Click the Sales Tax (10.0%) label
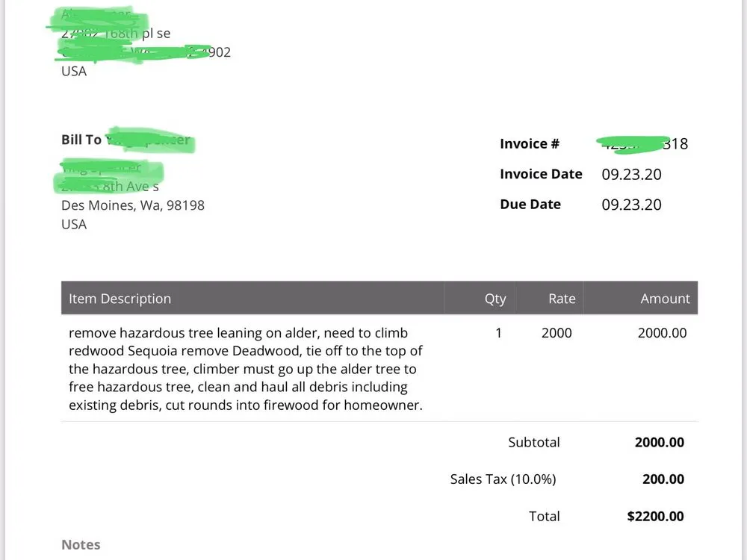 tap(503, 479)
